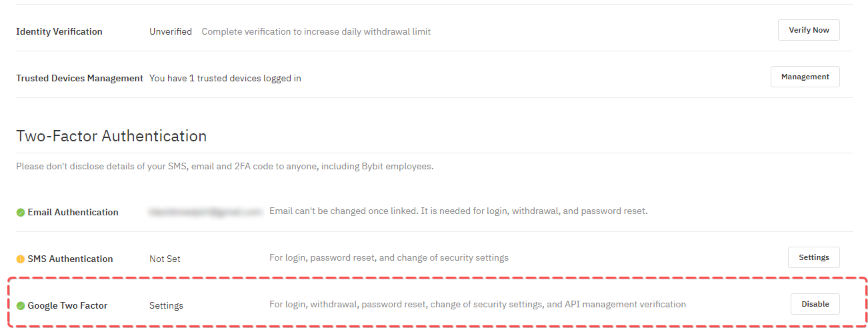Open SMS Authentication Settings button
This screenshot has height=334, width=868.
click(x=813, y=257)
